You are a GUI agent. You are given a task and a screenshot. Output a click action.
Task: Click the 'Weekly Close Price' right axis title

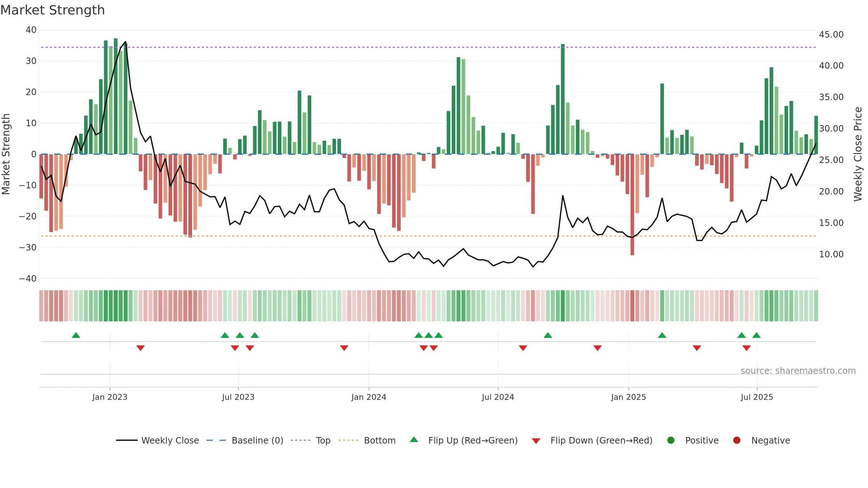(x=858, y=154)
